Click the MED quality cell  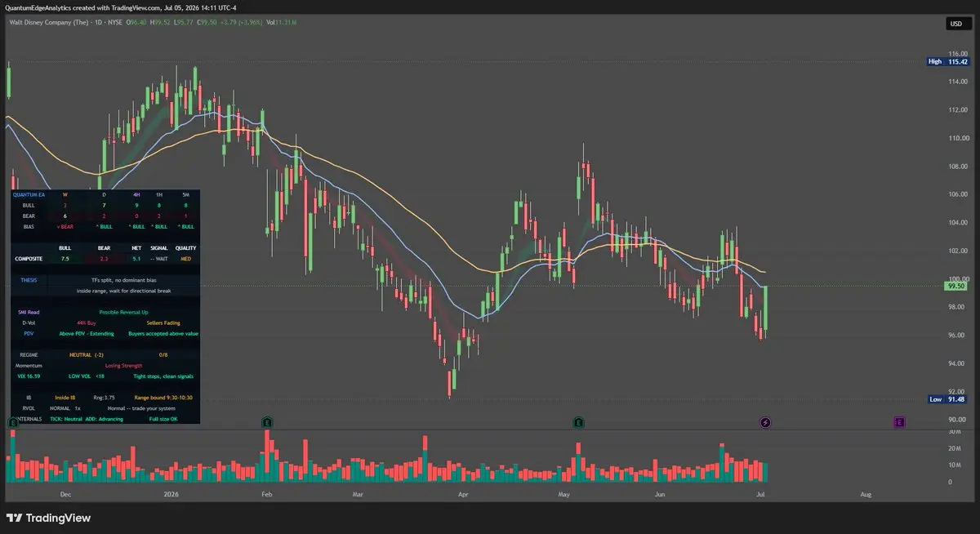(185, 259)
